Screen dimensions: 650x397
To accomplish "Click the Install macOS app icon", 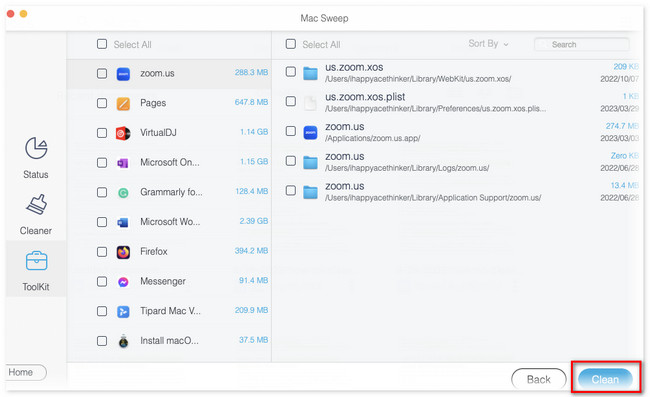I will tap(123, 341).
